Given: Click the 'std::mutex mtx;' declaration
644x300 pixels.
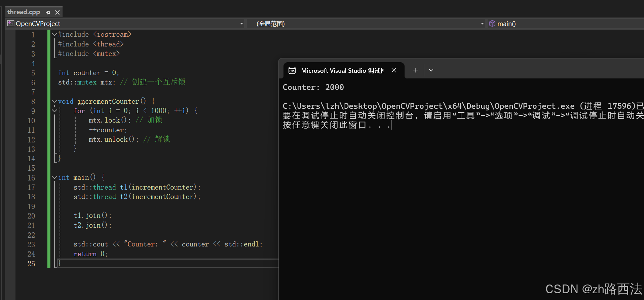Looking at the screenshot, I should 87,82.
